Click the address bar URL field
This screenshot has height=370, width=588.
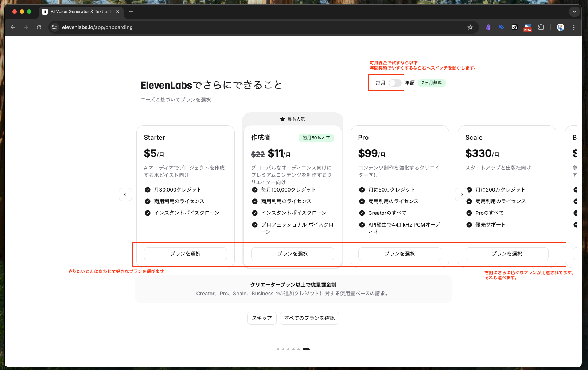coord(255,27)
